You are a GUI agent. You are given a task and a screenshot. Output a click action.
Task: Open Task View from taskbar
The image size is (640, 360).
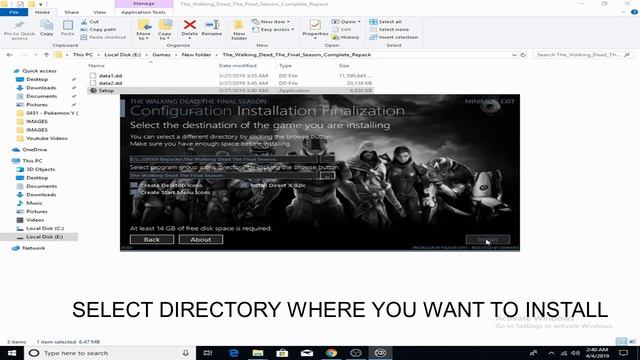(x=208, y=353)
